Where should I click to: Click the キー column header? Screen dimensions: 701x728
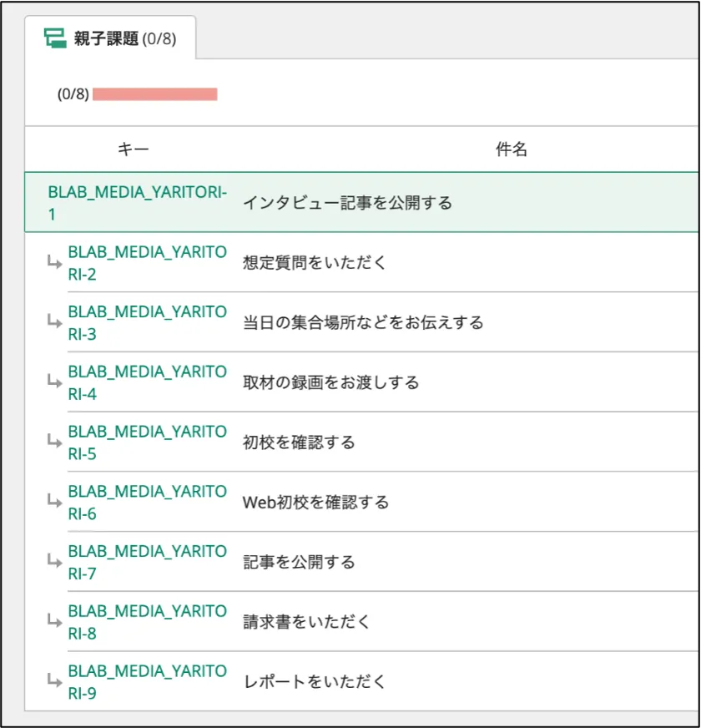coord(134,149)
